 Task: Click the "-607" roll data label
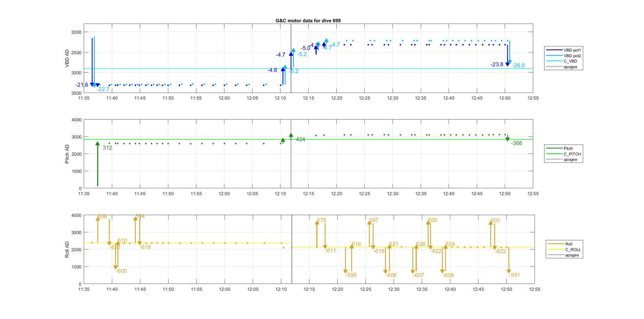(x=418, y=275)
